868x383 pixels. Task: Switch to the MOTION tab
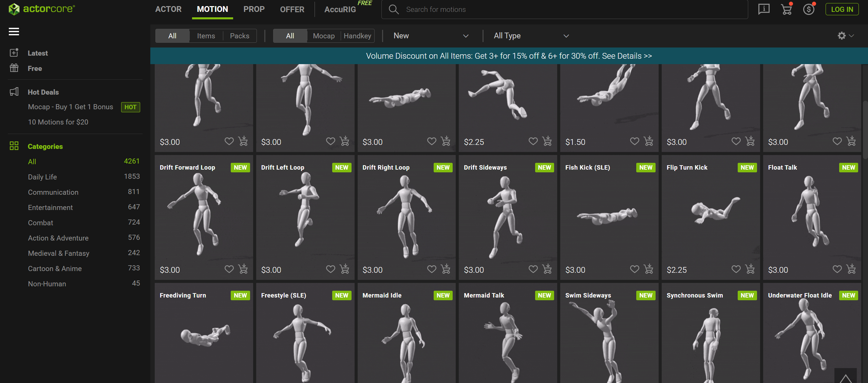click(212, 9)
